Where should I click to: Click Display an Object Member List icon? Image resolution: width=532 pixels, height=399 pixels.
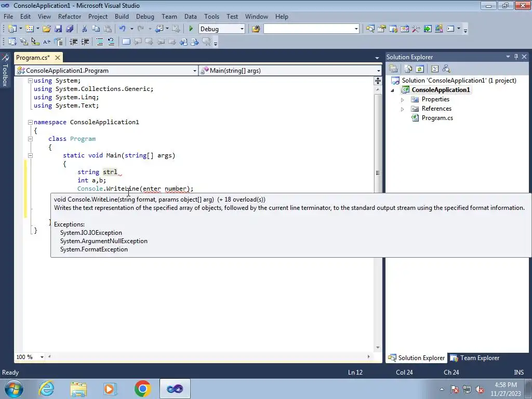click(x=12, y=42)
